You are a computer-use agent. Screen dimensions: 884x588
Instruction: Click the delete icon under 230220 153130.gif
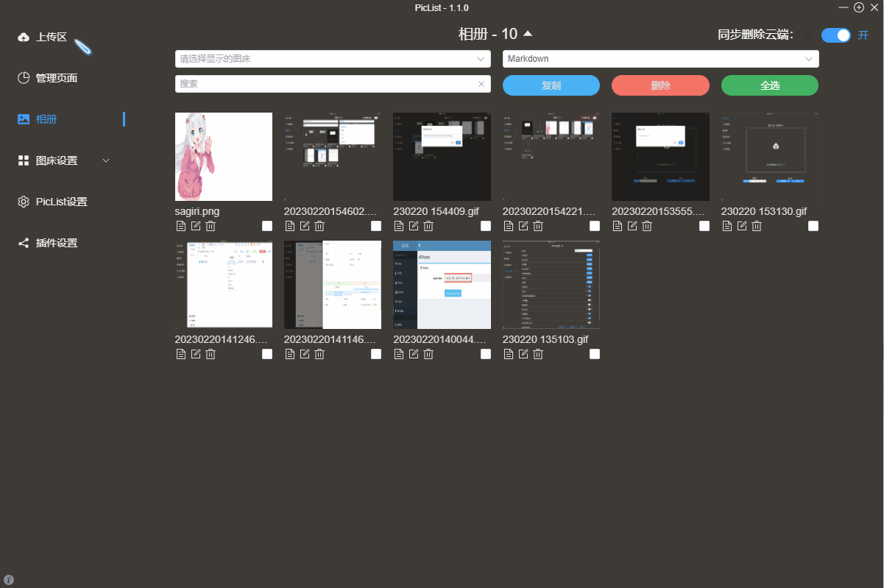[x=756, y=226]
